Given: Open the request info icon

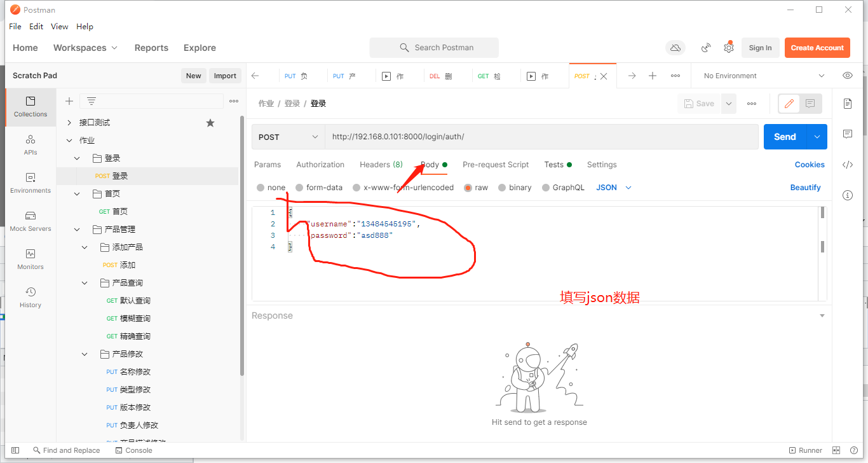Looking at the screenshot, I should (848, 195).
